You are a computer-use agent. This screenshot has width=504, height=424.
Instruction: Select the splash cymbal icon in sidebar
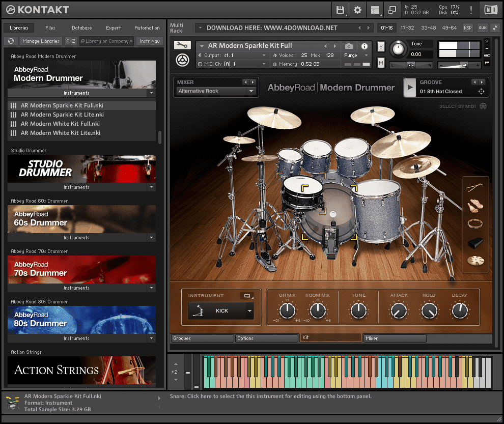pyautogui.click(x=475, y=261)
